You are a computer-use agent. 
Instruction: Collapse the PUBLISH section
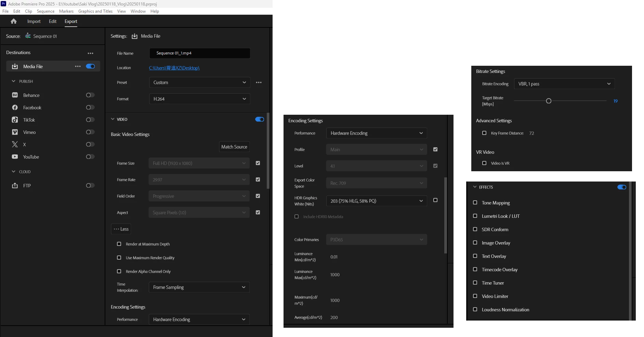pos(14,81)
